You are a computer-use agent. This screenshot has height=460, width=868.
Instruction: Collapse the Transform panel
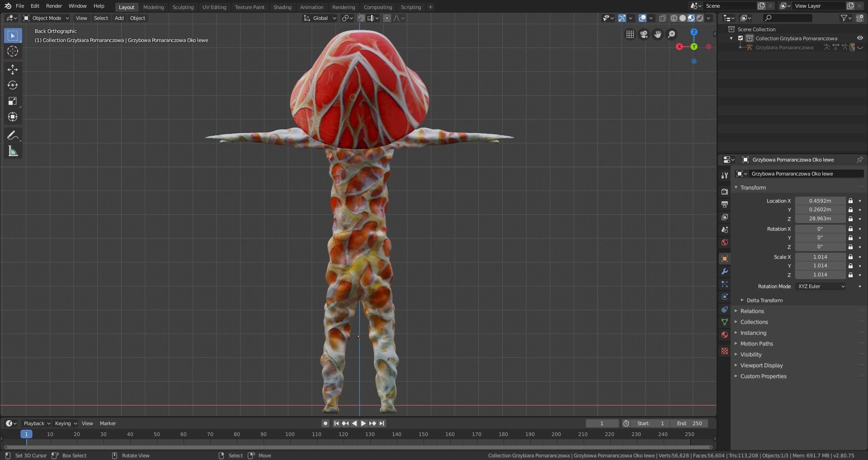point(752,188)
